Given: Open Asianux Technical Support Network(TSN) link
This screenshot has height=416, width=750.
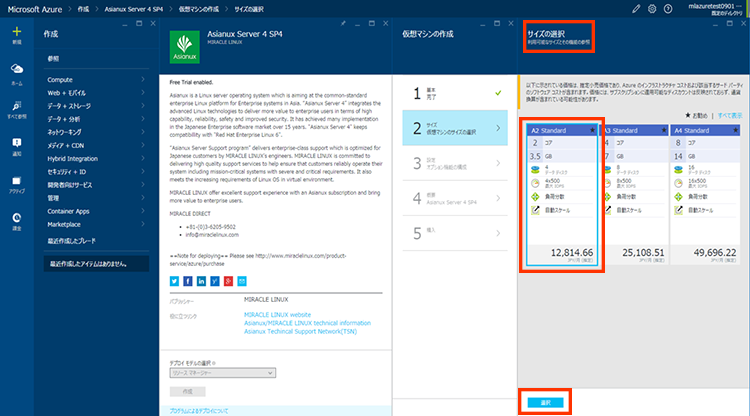Looking at the screenshot, I should click(x=300, y=331).
